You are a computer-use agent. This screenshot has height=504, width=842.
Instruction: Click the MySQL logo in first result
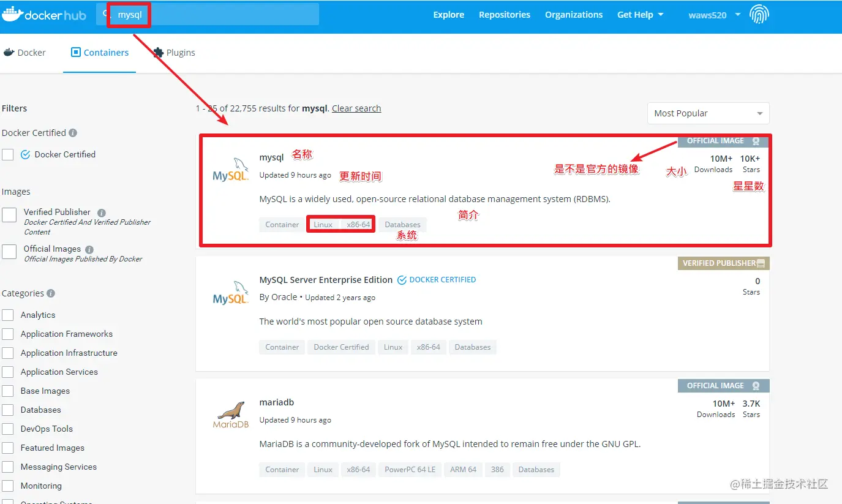pos(230,170)
